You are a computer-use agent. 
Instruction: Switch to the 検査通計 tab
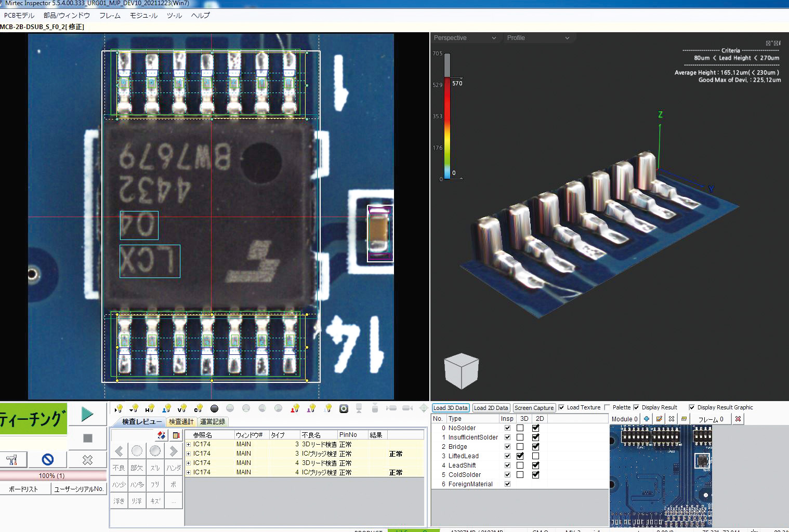pyautogui.click(x=181, y=421)
